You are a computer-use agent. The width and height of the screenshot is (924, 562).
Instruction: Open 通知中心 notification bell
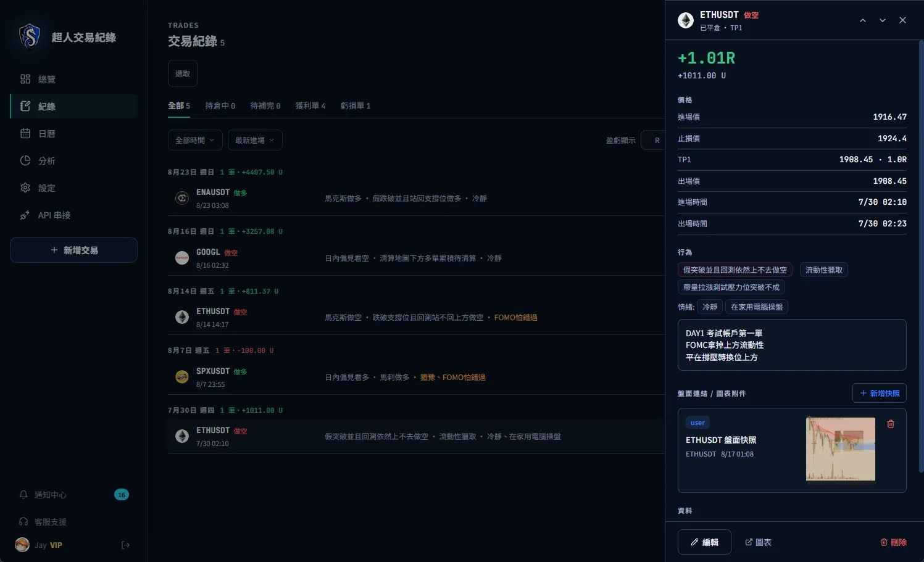23,495
